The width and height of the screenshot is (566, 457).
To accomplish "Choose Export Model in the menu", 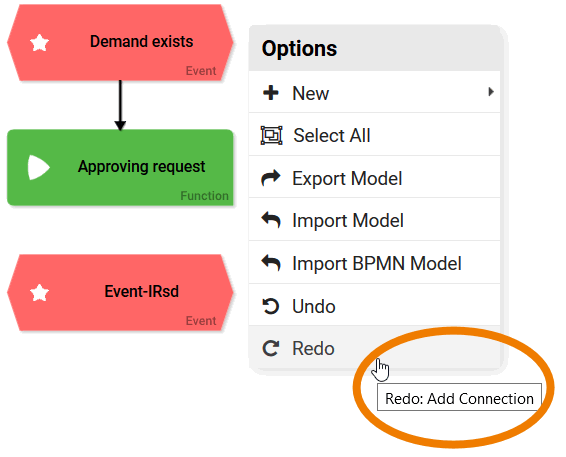I will pyautogui.click(x=374, y=177).
